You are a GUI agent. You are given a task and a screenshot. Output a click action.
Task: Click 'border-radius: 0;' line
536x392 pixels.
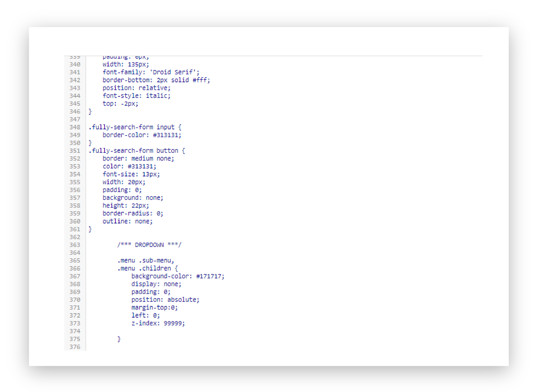[133, 213]
